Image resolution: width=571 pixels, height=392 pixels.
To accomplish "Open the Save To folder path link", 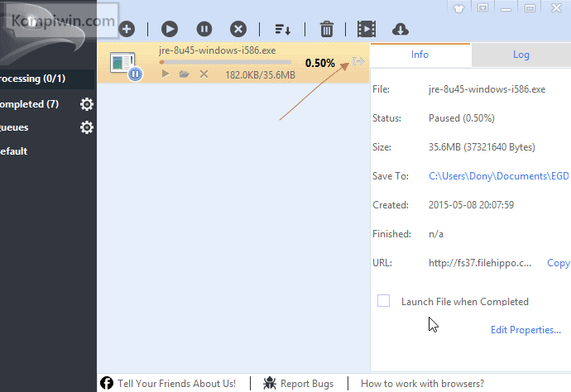I will point(498,176).
